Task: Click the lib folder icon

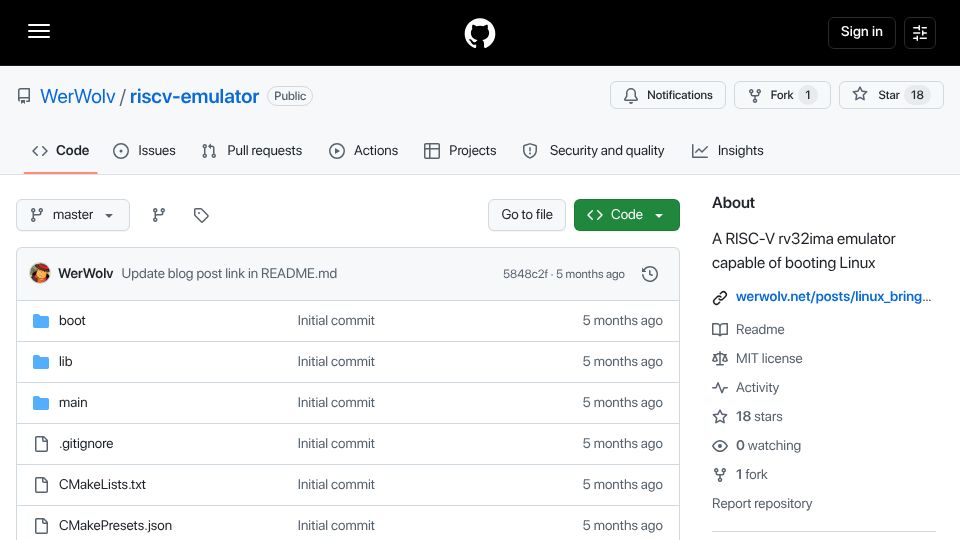Action: tap(41, 362)
